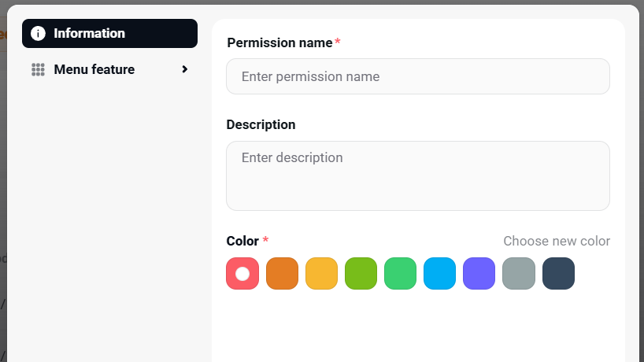Select the purple color swatch
The image size is (644, 362).
pyautogui.click(x=479, y=273)
